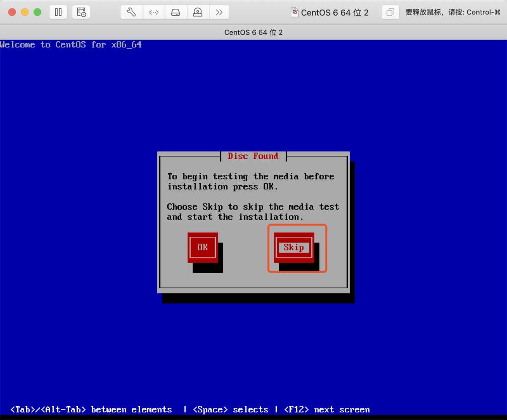Choose Skip to skip the media test
The width and height of the screenshot is (507, 420).
coord(294,247)
